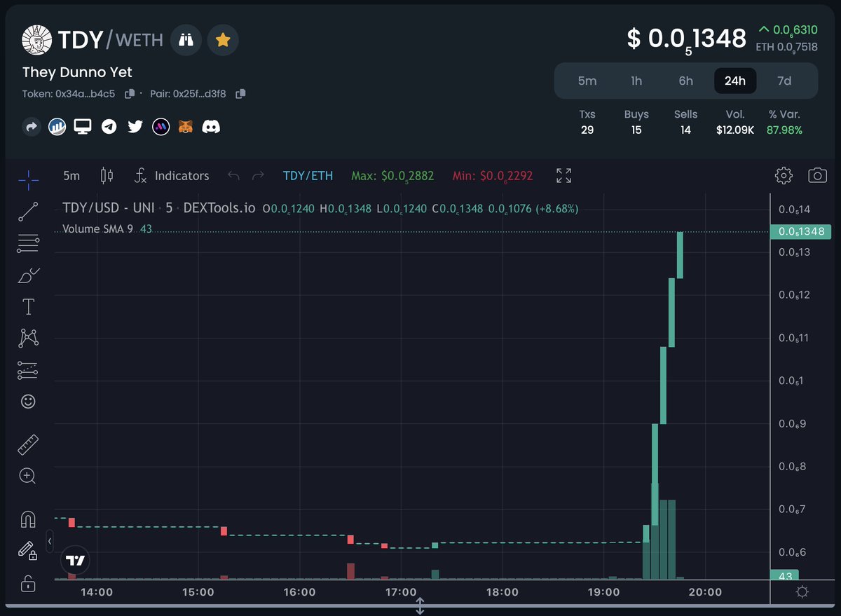Select the ruler measure tool
The image size is (841, 616).
[28, 444]
